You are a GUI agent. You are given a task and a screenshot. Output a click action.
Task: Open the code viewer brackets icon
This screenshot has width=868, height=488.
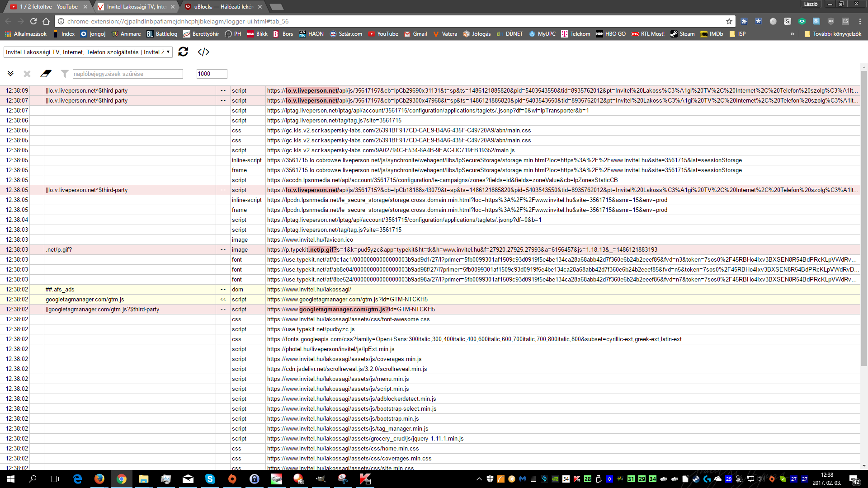tap(203, 52)
